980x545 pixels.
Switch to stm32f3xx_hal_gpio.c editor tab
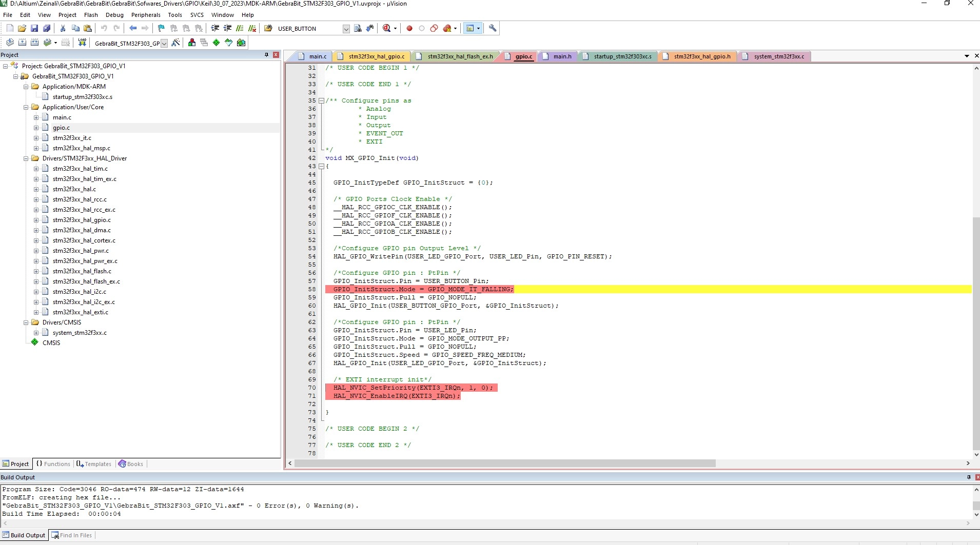point(372,56)
